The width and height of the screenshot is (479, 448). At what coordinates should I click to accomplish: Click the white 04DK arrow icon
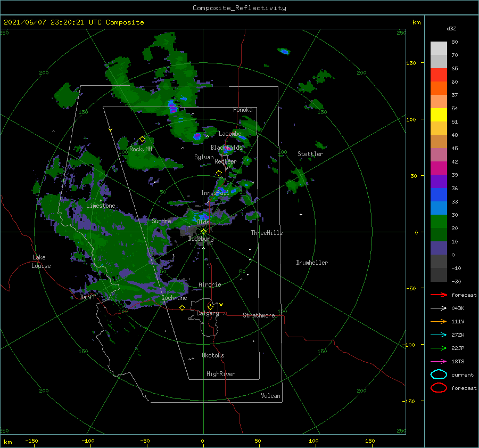(x=439, y=308)
